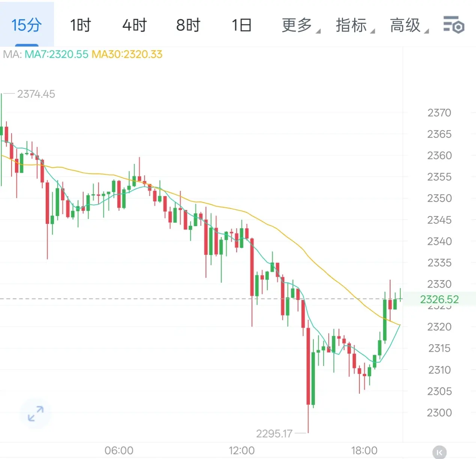Expand chart to fullscreen with arrows icon
Image resolution: width=476 pixels, height=459 pixels.
click(36, 414)
